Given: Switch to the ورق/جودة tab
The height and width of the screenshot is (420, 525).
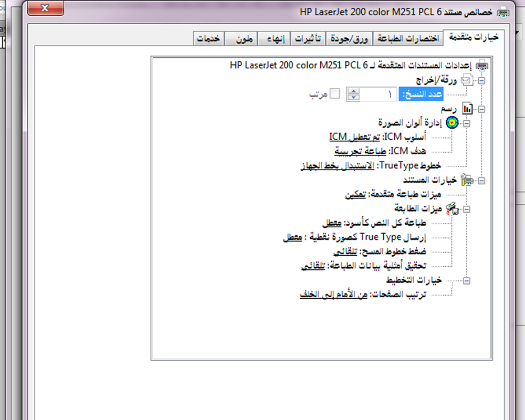Looking at the screenshot, I should click(349, 39).
